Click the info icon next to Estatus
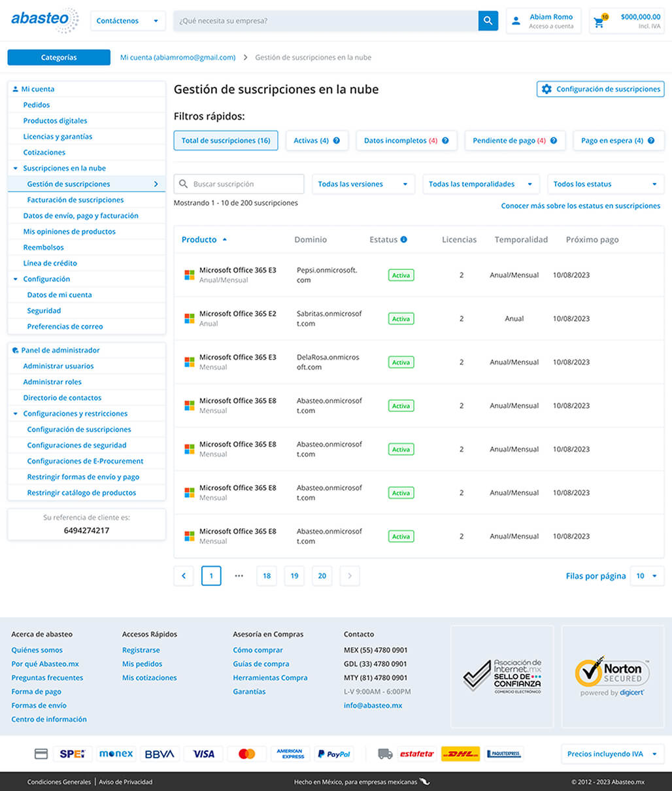The width and height of the screenshot is (672, 791). [x=404, y=240]
